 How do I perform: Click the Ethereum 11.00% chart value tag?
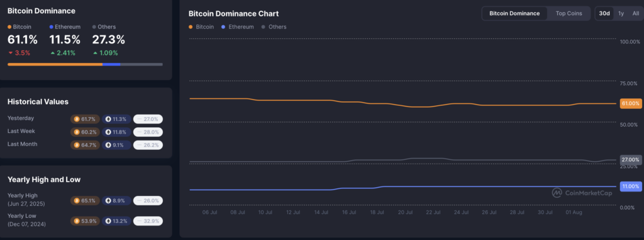tap(630, 186)
